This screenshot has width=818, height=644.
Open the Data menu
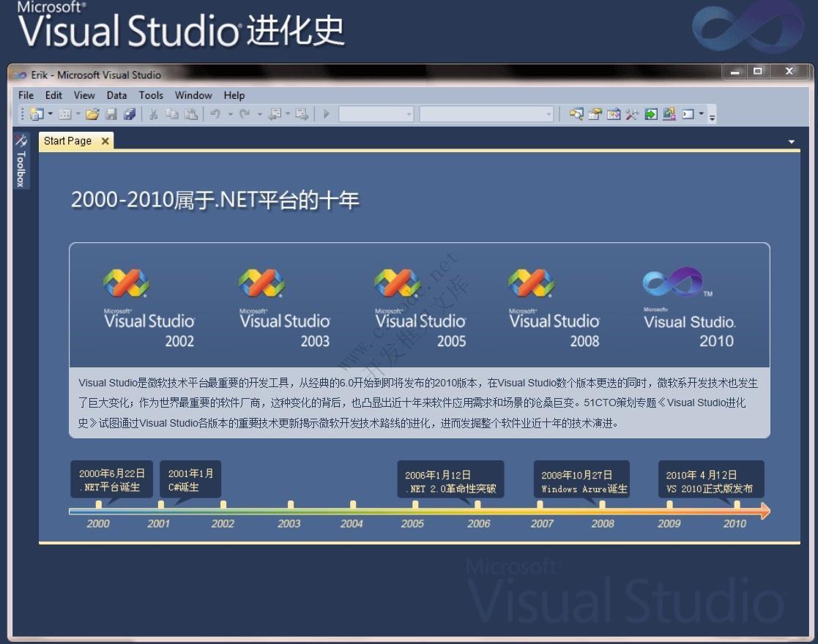click(x=116, y=95)
